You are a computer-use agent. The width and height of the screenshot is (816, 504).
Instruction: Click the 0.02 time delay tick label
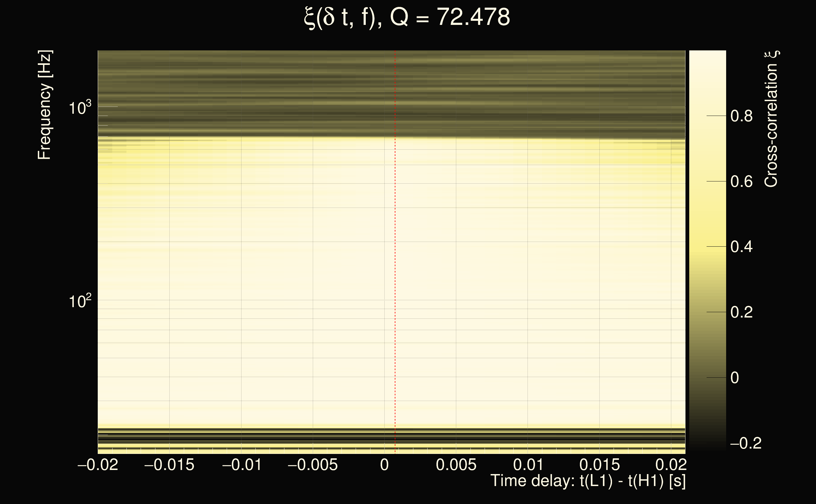pos(671,465)
